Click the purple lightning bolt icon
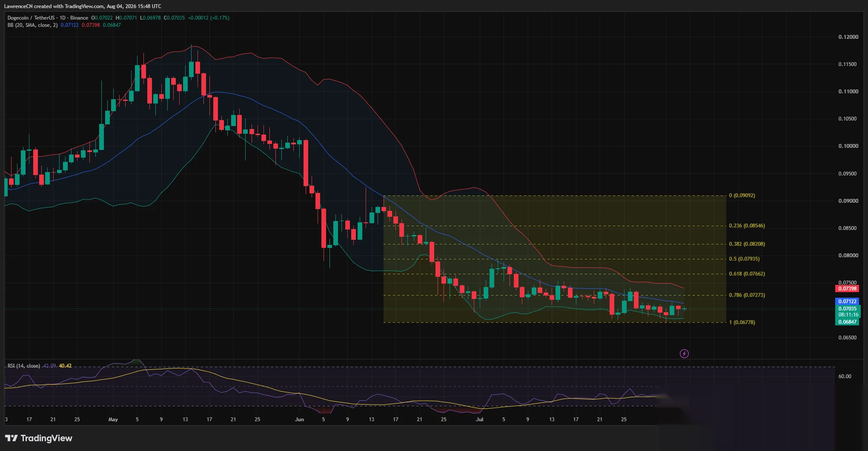Screen dimensions: 868x451 (684, 354)
